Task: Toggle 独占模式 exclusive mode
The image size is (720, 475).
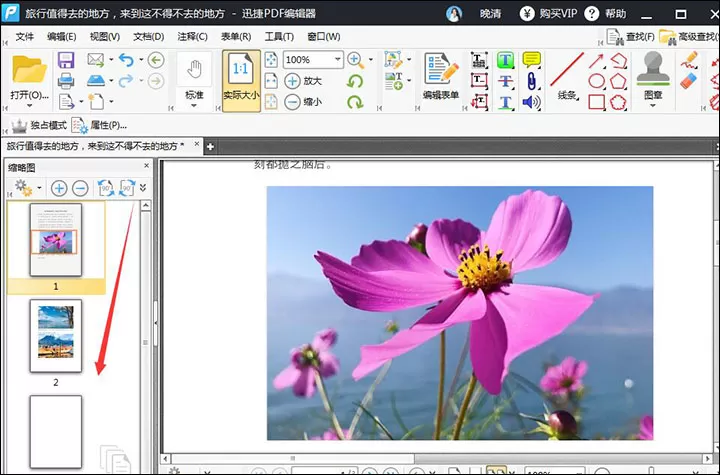Action: [x=39, y=125]
